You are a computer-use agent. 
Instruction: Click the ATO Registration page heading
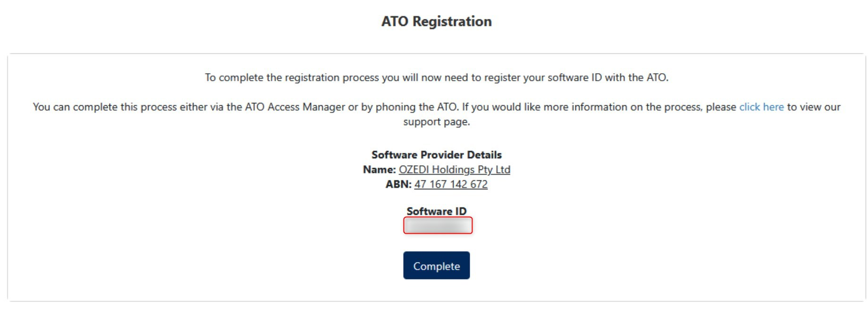pos(436,21)
